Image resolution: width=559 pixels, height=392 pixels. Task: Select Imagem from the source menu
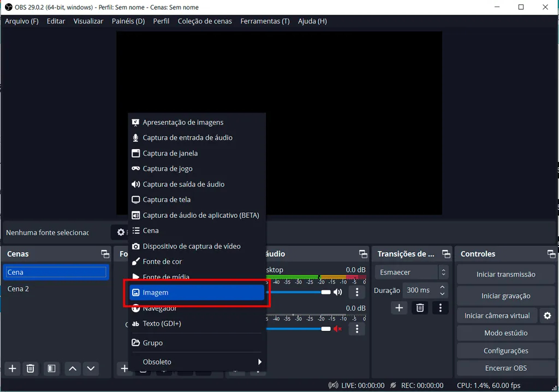[197, 293]
